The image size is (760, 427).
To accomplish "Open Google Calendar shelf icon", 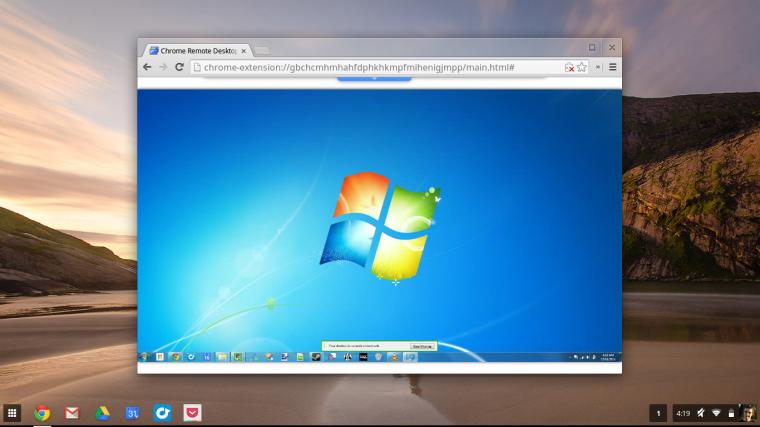I will [x=132, y=413].
